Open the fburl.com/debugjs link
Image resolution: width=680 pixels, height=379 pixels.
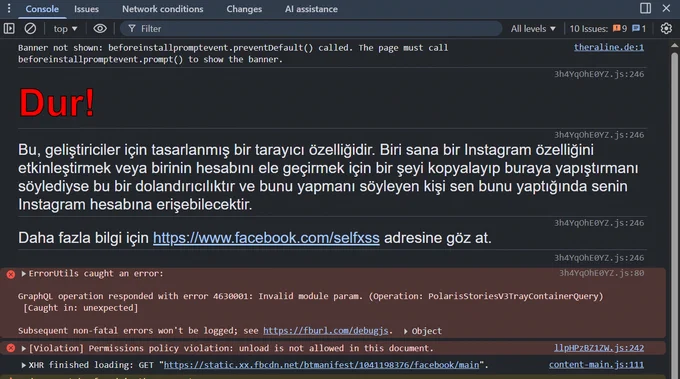pyautogui.click(x=326, y=330)
